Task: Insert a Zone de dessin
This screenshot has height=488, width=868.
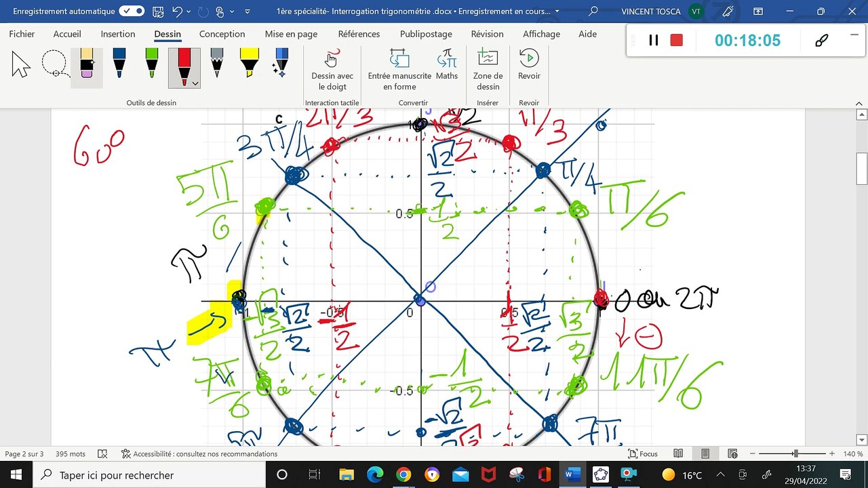Action: pyautogui.click(x=488, y=70)
